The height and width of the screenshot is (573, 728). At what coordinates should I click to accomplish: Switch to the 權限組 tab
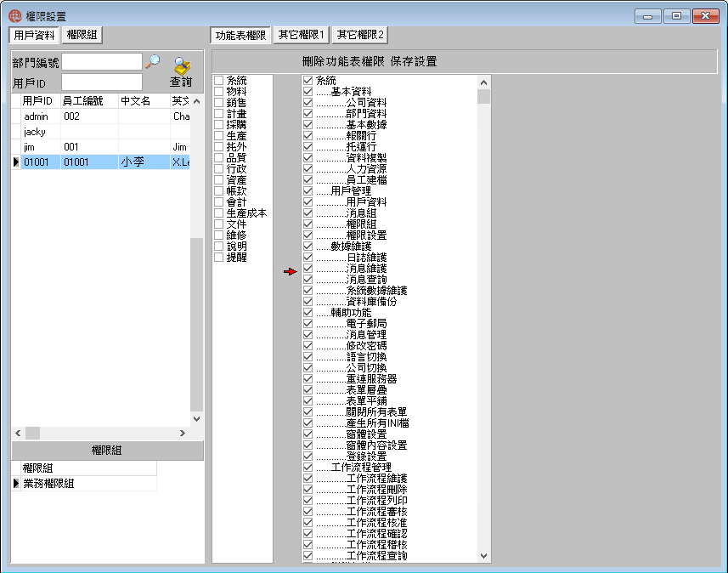click(x=82, y=35)
